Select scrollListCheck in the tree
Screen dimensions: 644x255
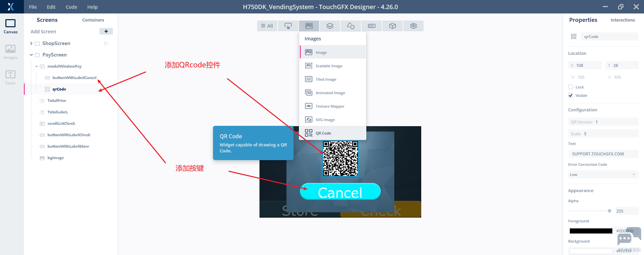61,123
